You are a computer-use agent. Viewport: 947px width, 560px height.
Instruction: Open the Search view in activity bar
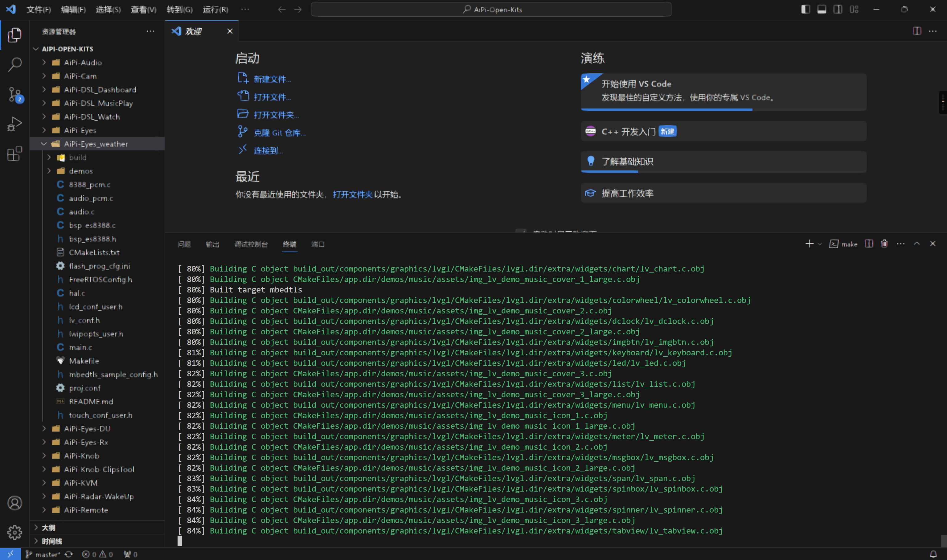pos(14,64)
